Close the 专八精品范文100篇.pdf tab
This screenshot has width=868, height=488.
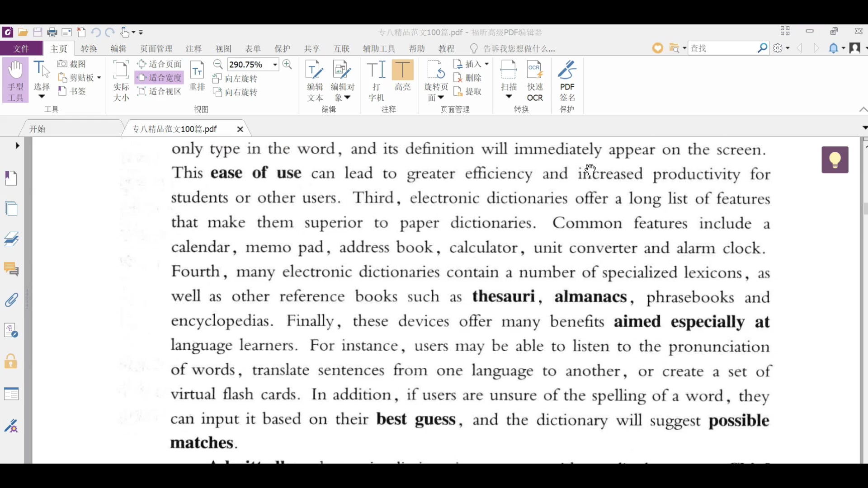tap(240, 129)
